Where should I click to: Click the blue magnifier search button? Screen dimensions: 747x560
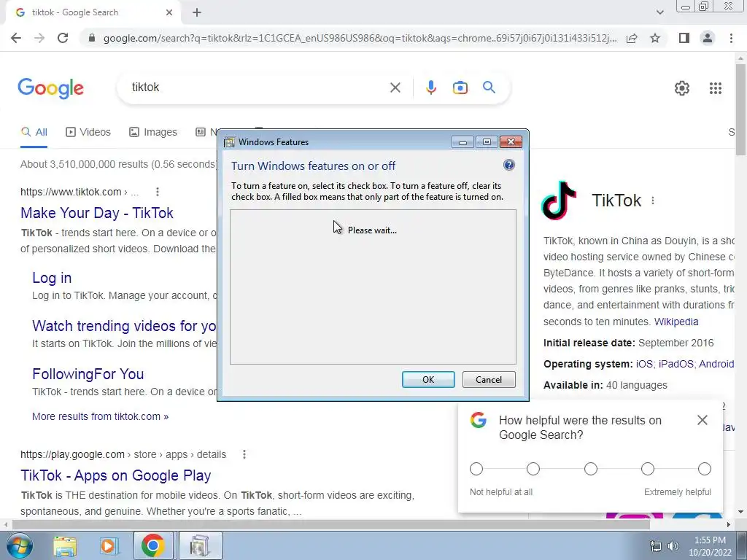click(x=489, y=87)
